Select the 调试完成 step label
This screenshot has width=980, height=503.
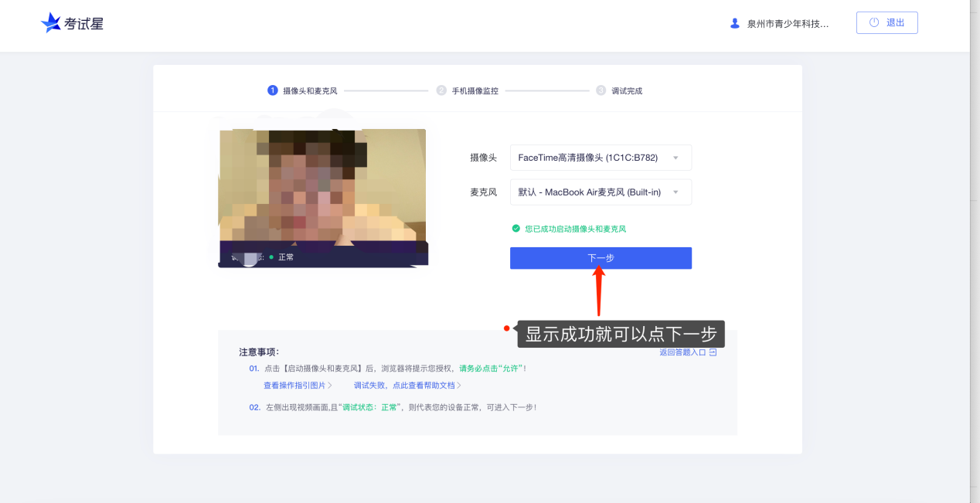(x=627, y=90)
